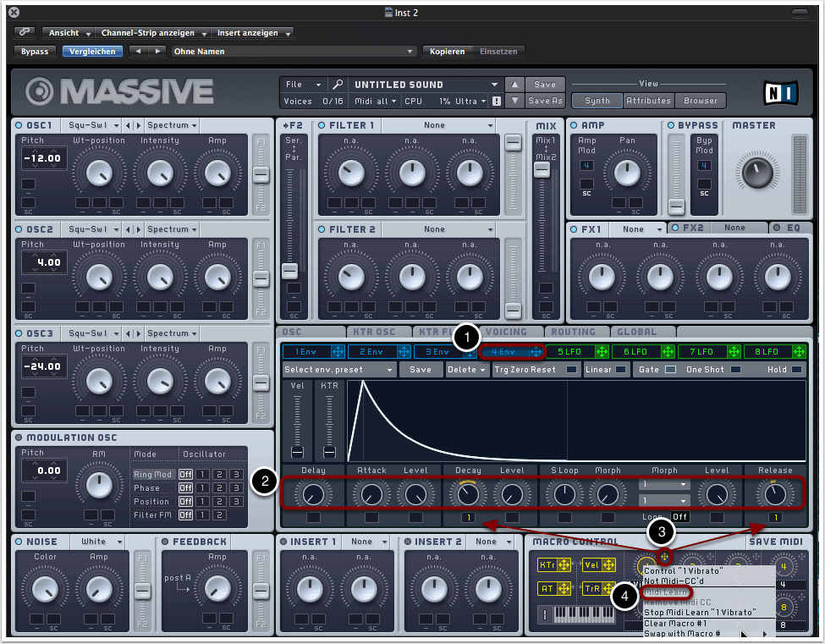Click the preset up arrow icon
The image size is (825, 644).
pyautogui.click(x=514, y=85)
